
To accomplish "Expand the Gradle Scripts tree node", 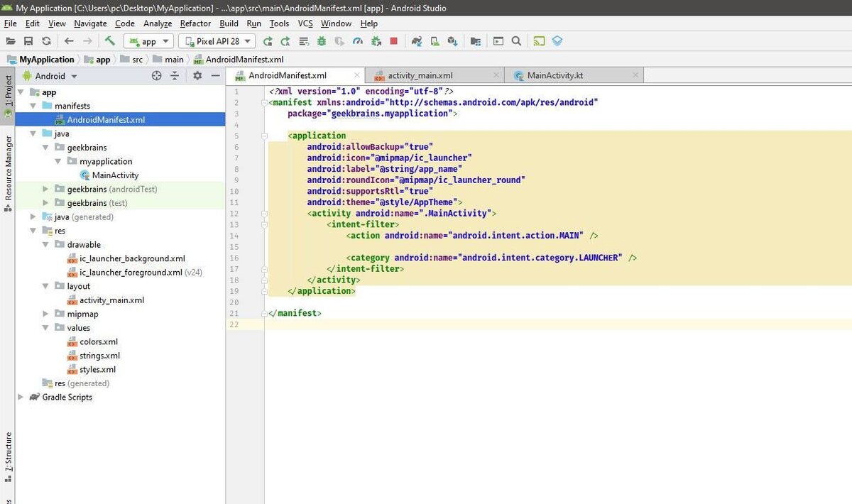I will click(21, 398).
